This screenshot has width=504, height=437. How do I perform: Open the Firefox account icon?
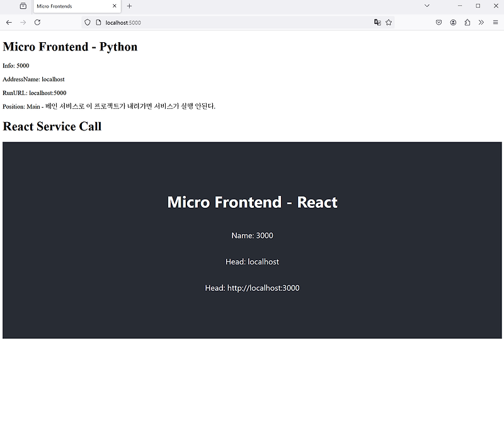point(453,22)
